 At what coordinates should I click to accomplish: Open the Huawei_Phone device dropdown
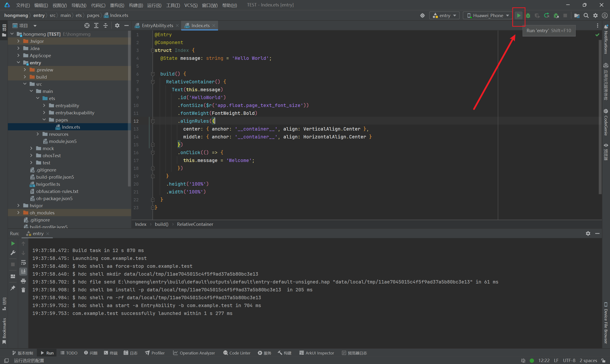tap(488, 15)
